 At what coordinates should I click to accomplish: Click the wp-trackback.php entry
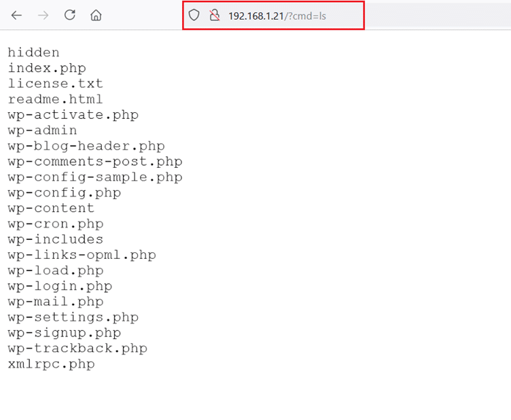point(77,349)
